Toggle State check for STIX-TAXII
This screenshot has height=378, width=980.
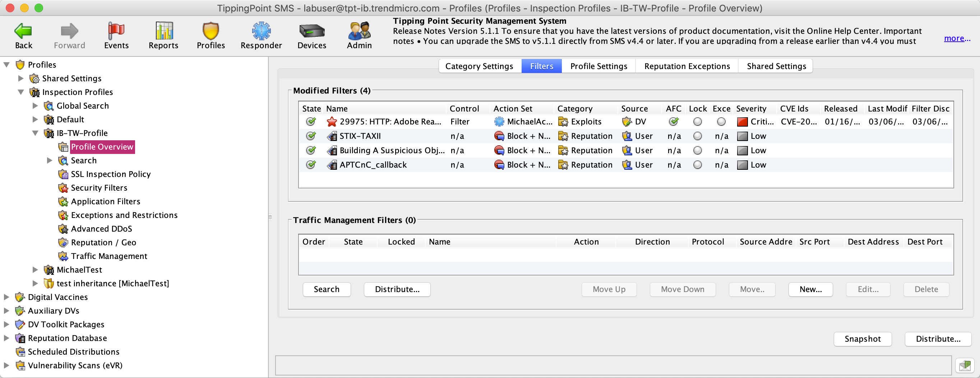click(x=311, y=136)
